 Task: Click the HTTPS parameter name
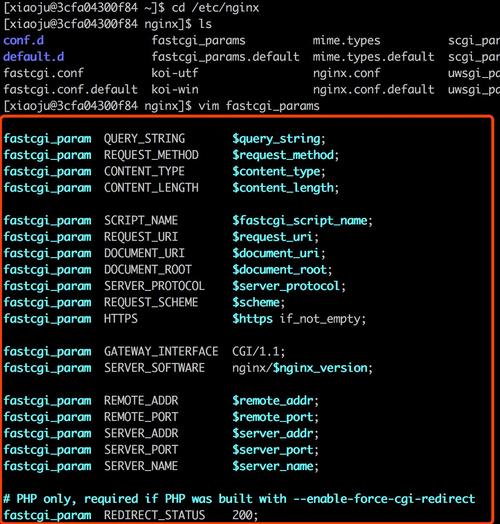point(121,319)
